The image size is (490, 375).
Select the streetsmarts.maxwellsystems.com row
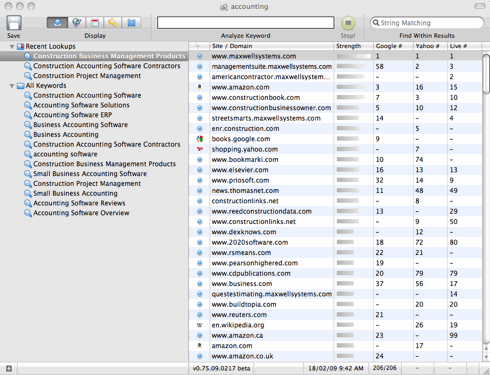click(x=335, y=118)
